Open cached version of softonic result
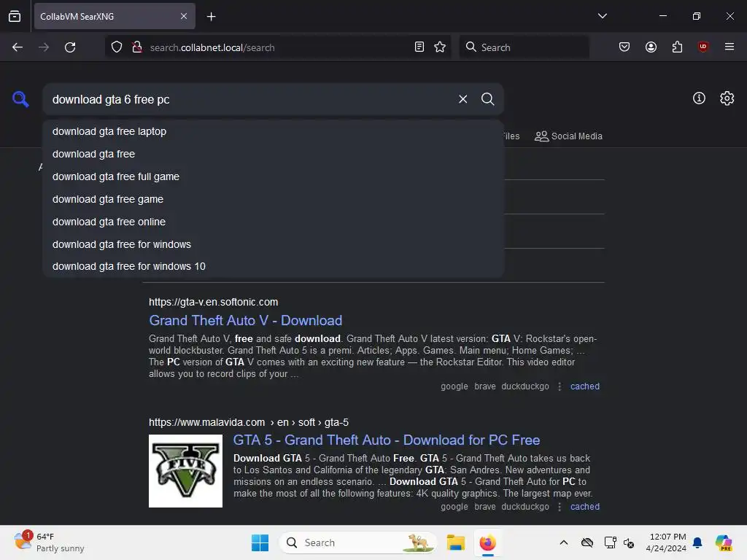The height and width of the screenshot is (560, 747). coord(584,386)
